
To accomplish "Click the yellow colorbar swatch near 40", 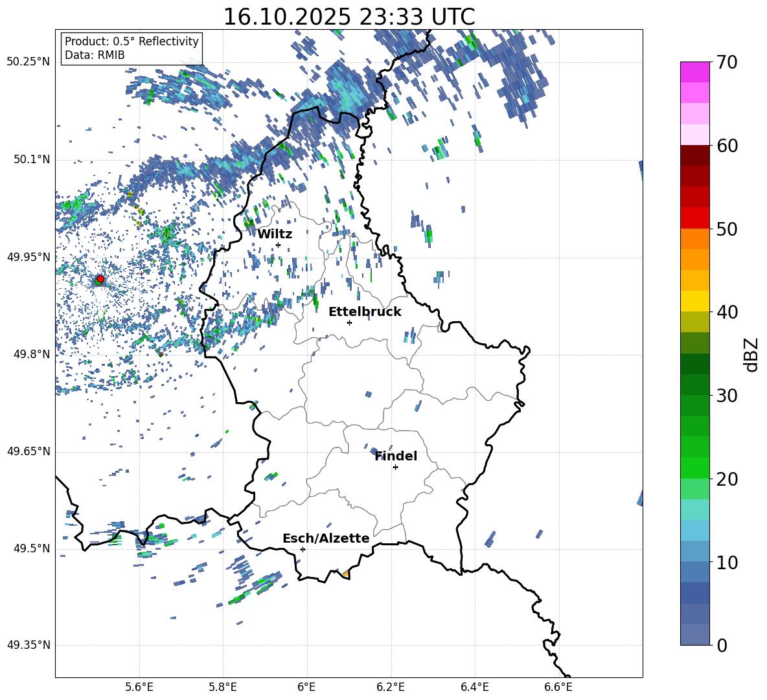I will pos(694,301).
